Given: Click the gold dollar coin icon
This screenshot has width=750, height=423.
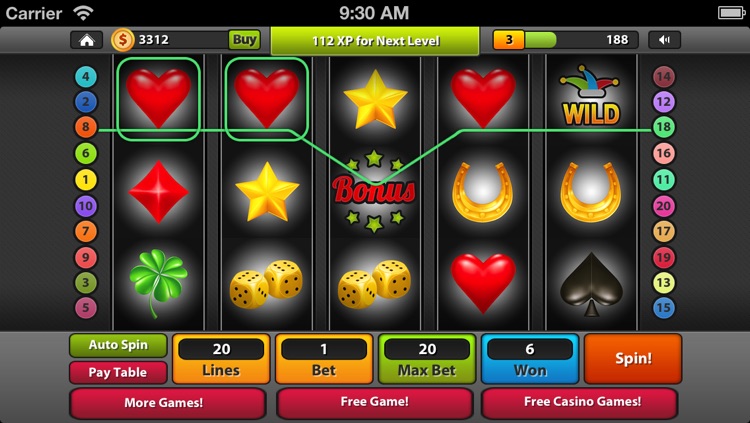Looking at the screenshot, I should point(122,40).
